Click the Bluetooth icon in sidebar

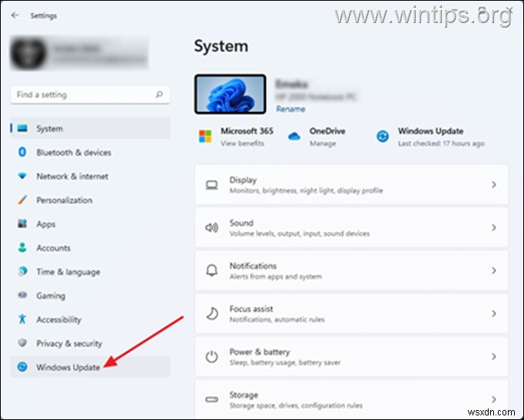click(22, 152)
